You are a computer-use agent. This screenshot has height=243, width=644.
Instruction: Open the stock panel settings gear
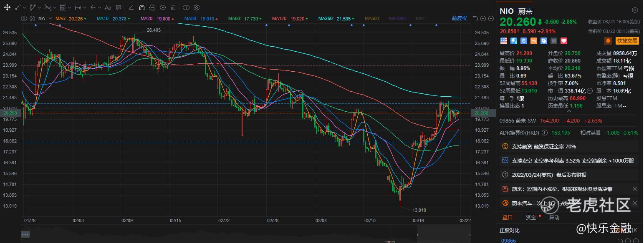tap(634, 10)
